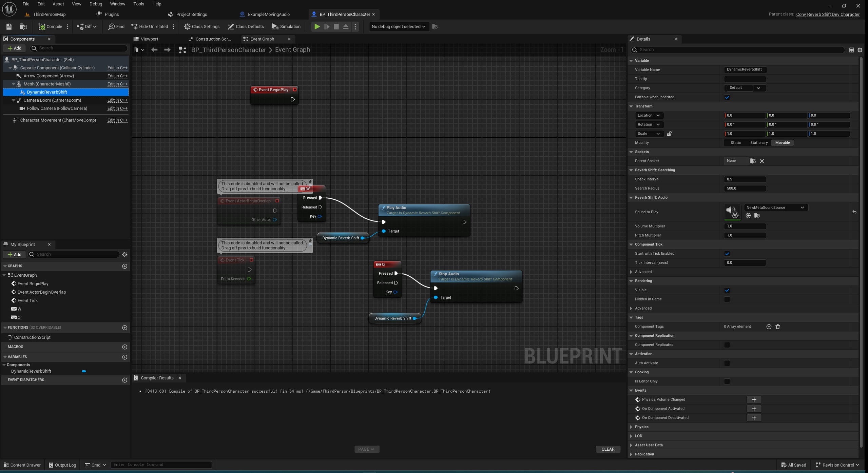Add a new variable in VARIABLES section
868x473 pixels.
pyautogui.click(x=124, y=357)
